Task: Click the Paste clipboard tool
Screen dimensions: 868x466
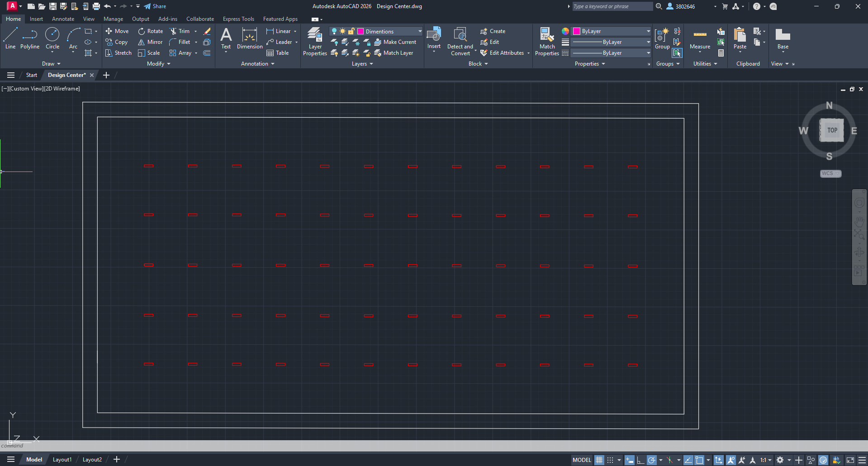Action: tap(740, 38)
